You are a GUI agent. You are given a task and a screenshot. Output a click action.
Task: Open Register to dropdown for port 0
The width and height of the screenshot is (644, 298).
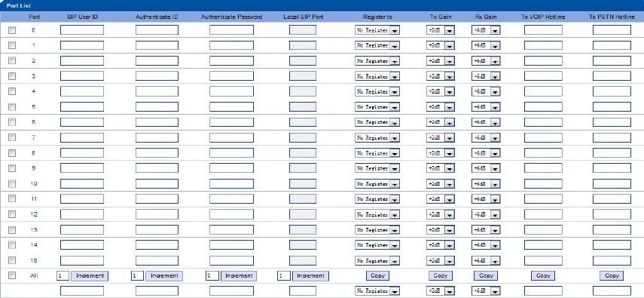(377, 30)
